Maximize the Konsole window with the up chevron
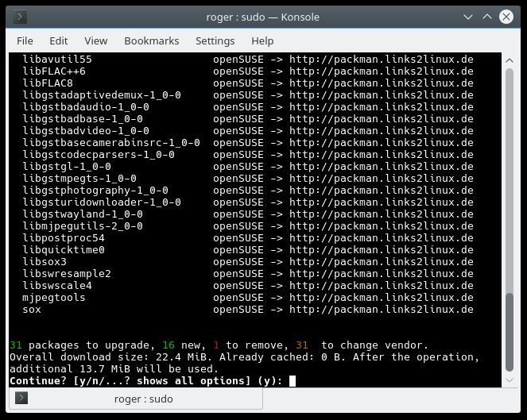527x420 pixels. [487, 17]
